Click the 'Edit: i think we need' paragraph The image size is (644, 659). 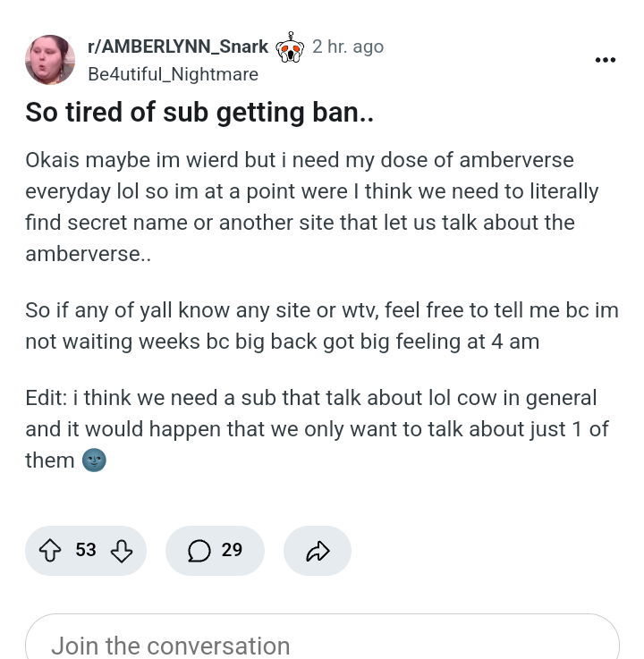click(317, 429)
